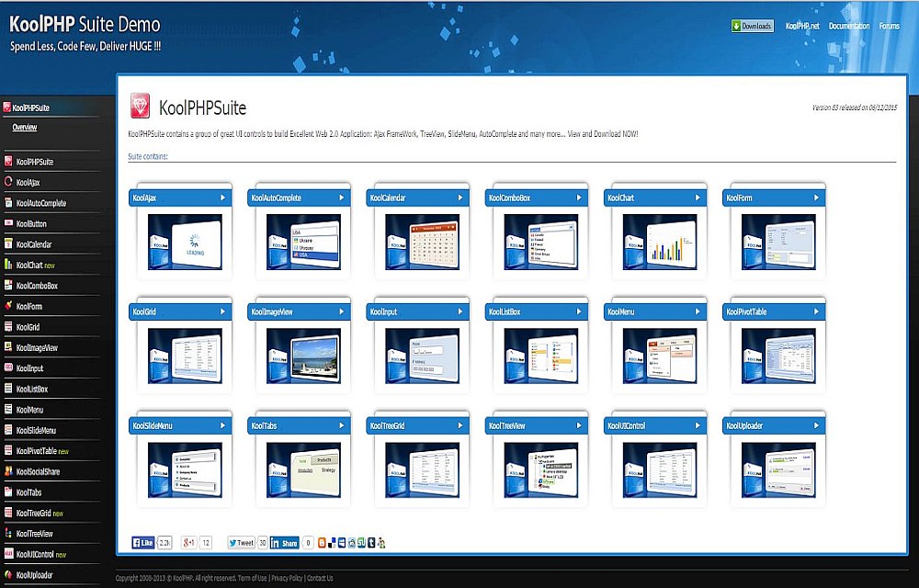Click the Facebook Like button
919x588 pixels.
click(x=143, y=543)
